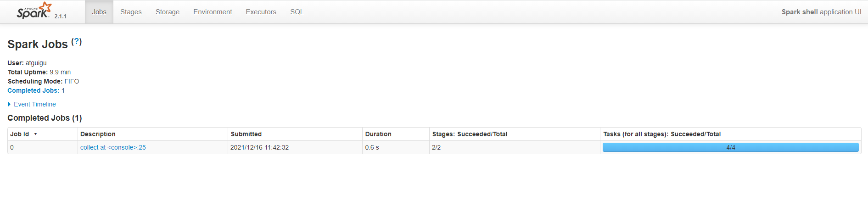
Task: Click the Job Id sort arrow
Action: (x=35, y=134)
